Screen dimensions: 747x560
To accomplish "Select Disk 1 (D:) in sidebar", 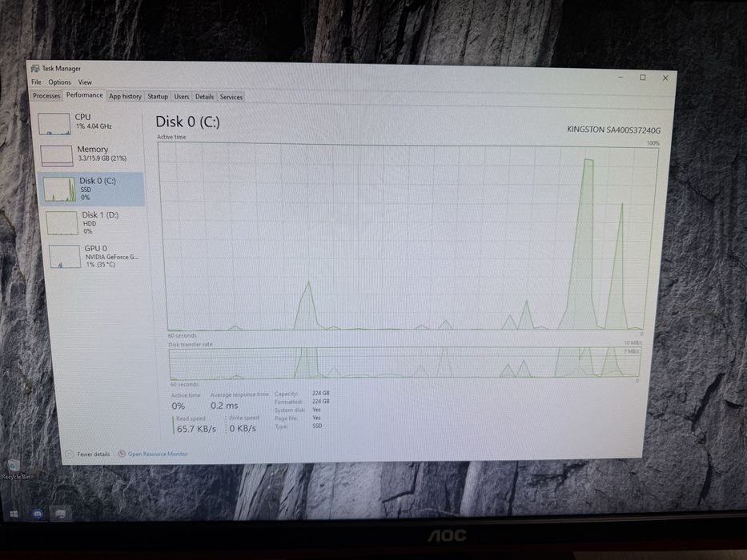I will [94, 223].
